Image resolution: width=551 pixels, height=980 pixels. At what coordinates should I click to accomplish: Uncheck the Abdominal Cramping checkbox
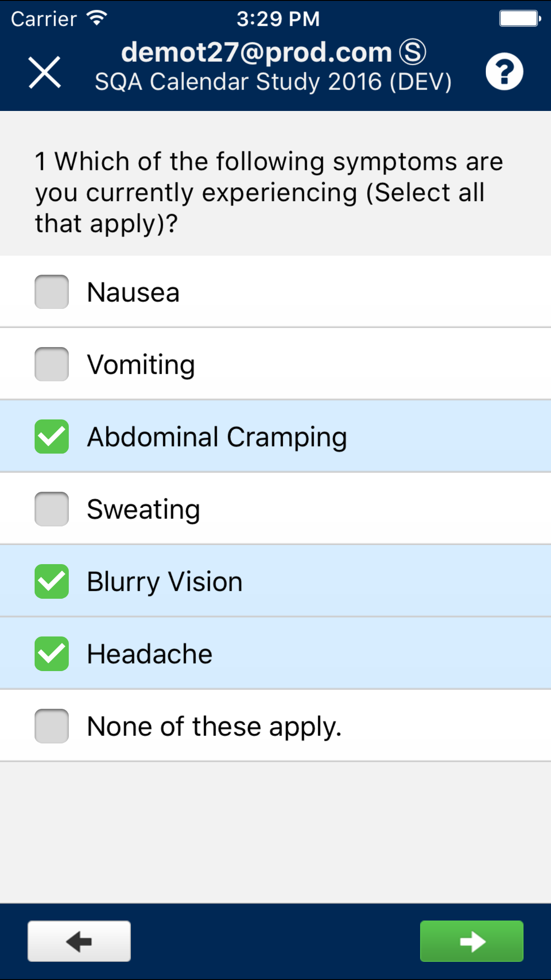(x=52, y=437)
